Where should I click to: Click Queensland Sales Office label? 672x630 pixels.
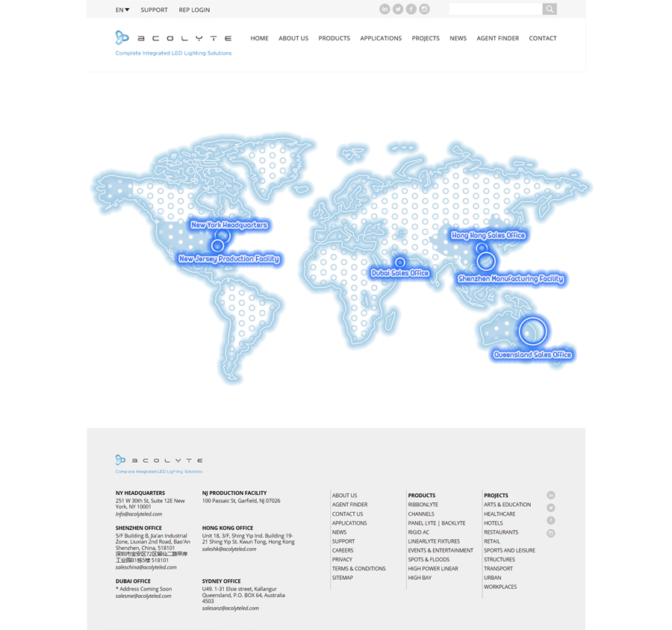click(532, 355)
